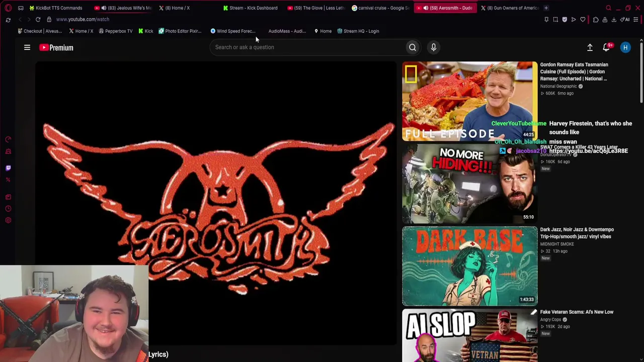Click the YouTube search input field
This screenshot has height=362, width=644.
click(x=308, y=47)
